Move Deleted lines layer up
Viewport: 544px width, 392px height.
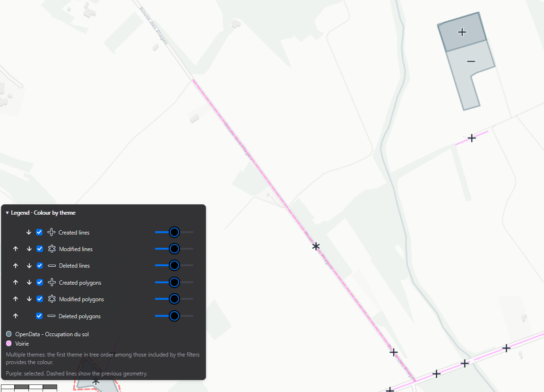pos(16,266)
